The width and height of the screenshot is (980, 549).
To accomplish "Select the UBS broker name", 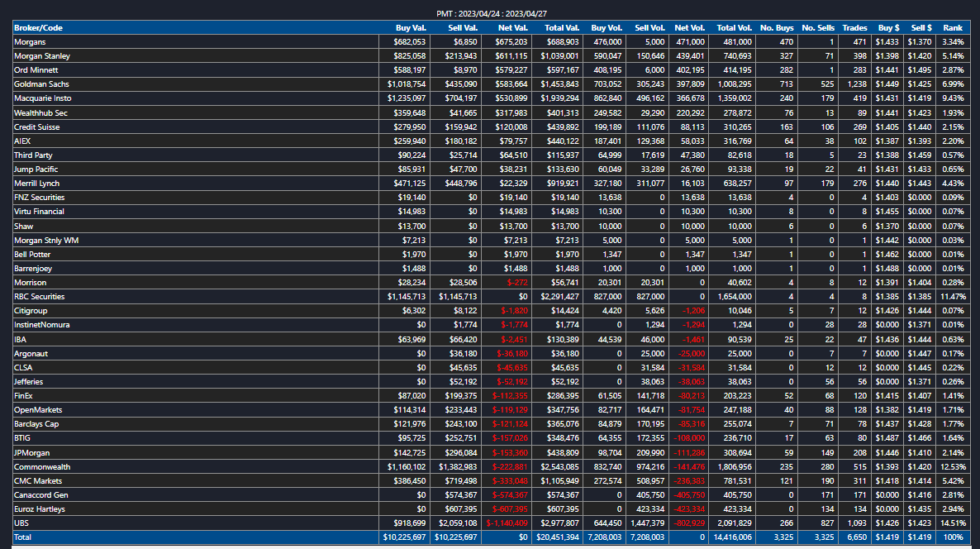I will point(21,523).
